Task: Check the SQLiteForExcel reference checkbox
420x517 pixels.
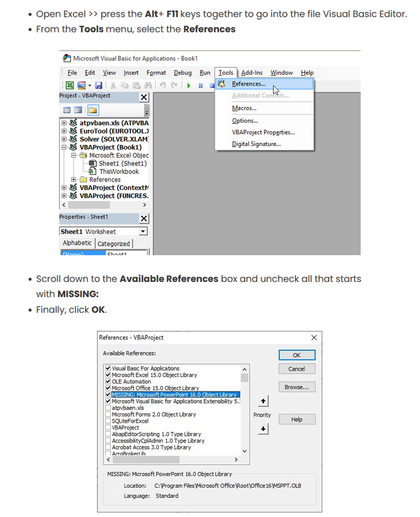Action: click(x=108, y=421)
